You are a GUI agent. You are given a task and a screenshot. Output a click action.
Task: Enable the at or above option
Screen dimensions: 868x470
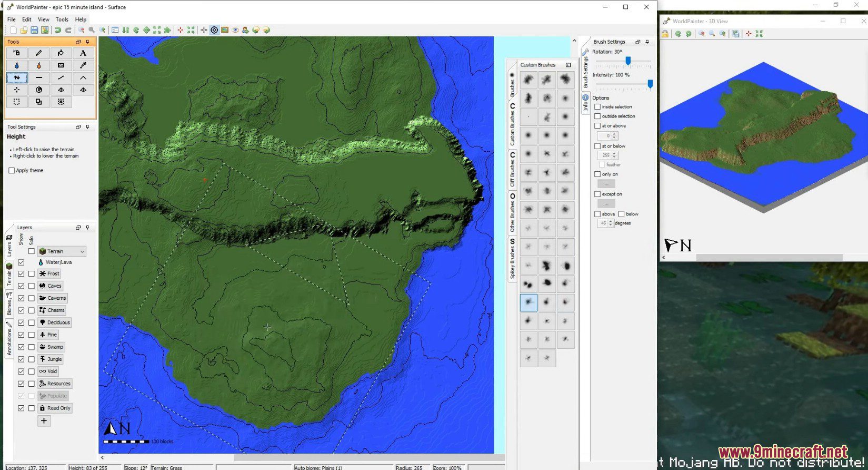pyautogui.click(x=597, y=125)
